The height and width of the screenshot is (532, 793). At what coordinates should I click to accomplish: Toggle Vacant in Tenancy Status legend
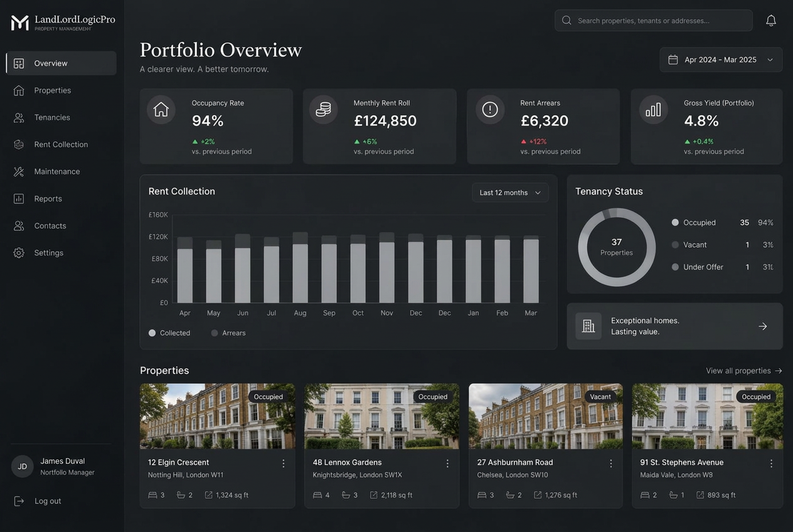[x=689, y=245]
